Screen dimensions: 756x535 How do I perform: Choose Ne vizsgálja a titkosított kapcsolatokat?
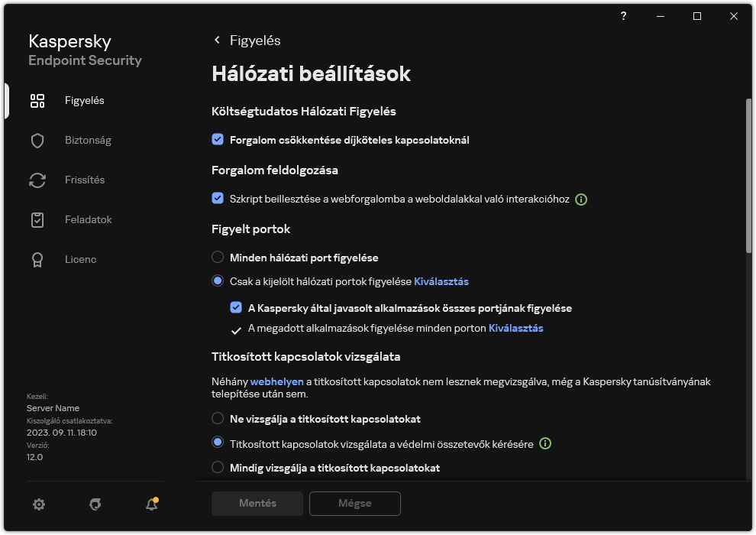click(218, 419)
